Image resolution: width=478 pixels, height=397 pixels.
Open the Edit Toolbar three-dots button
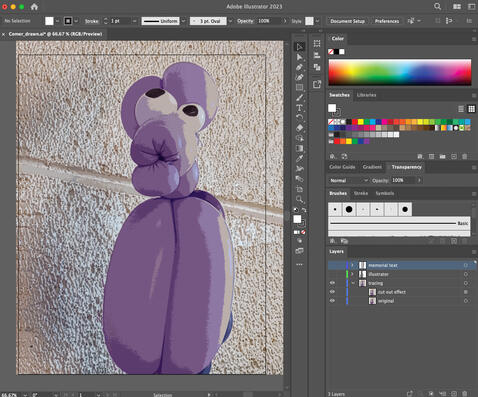(300, 264)
